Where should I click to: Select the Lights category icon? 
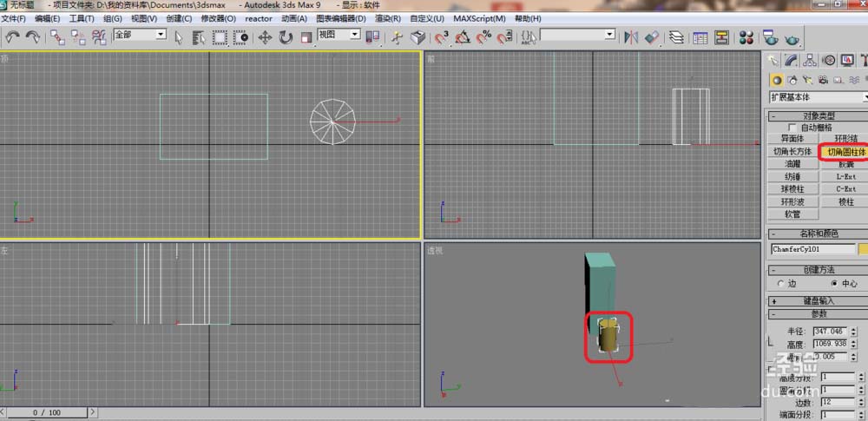(x=807, y=80)
